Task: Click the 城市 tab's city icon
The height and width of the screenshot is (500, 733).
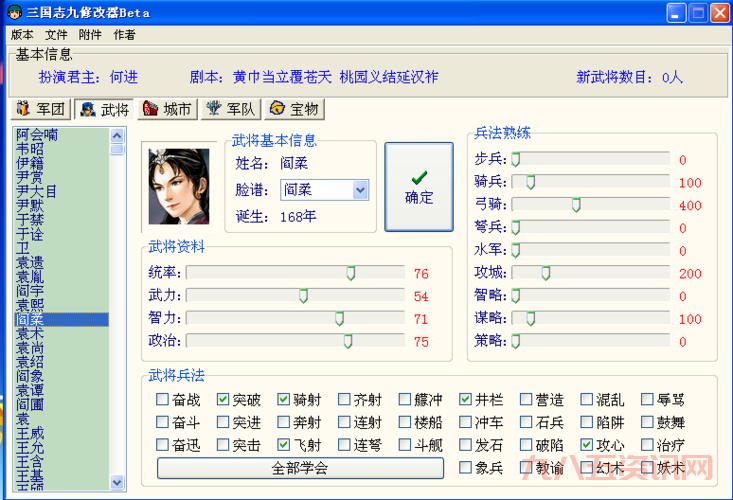Action: coord(150,109)
